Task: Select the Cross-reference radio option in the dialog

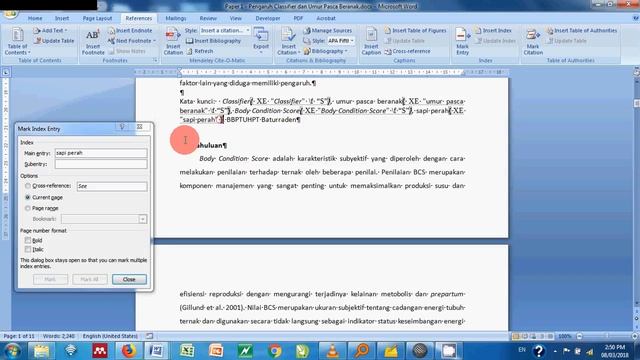Action: 28,186
